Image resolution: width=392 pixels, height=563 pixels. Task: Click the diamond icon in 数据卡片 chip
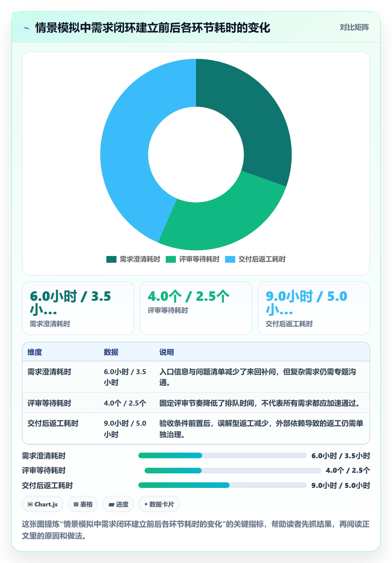pos(146,504)
